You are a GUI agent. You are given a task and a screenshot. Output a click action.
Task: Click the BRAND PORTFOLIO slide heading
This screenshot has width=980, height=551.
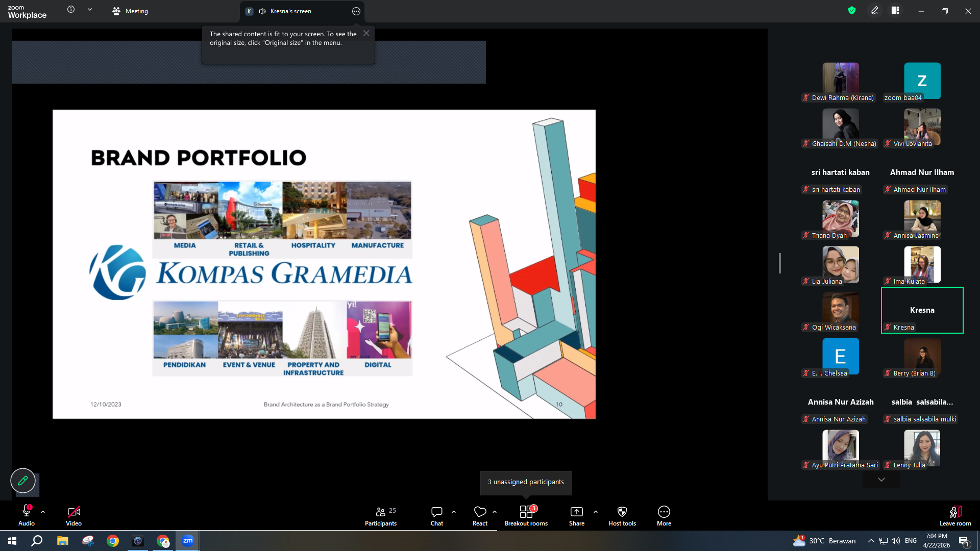199,158
